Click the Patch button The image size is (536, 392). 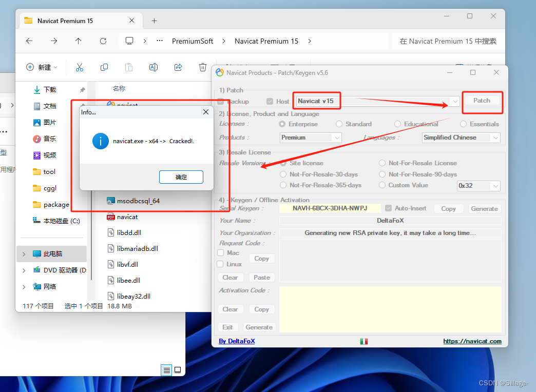tap(482, 101)
